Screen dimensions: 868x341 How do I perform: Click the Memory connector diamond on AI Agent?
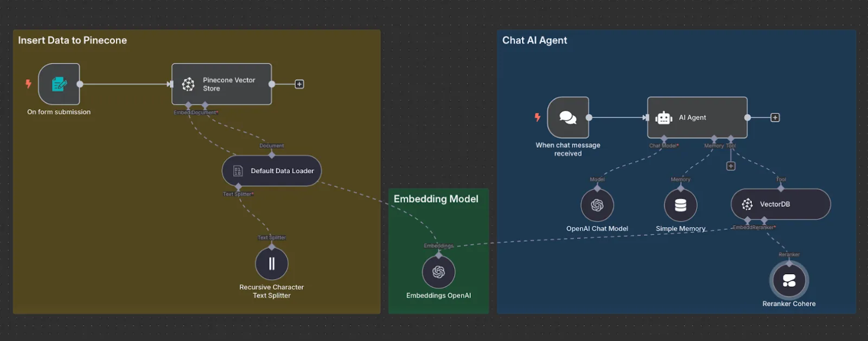tap(714, 138)
